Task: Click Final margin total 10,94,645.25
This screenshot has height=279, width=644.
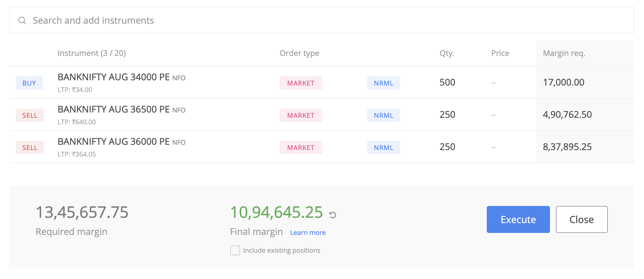Action: coord(276,212)
